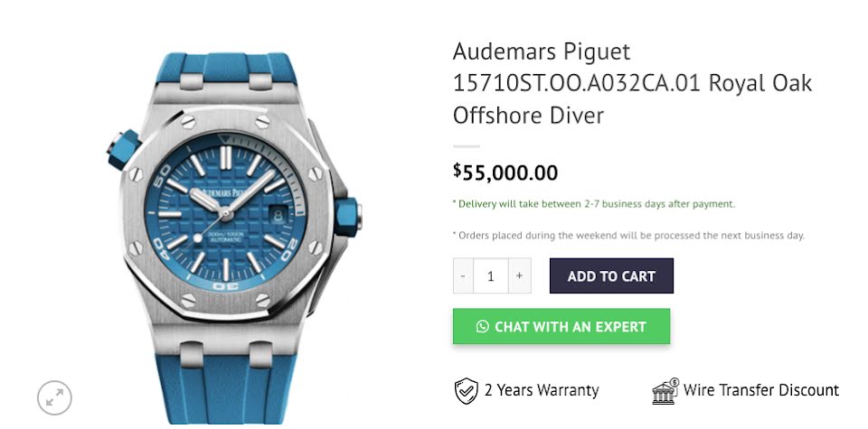Screen dimensions: 868x429
Task: Click the wire transfer bank icon
Action: pos(666,391)
